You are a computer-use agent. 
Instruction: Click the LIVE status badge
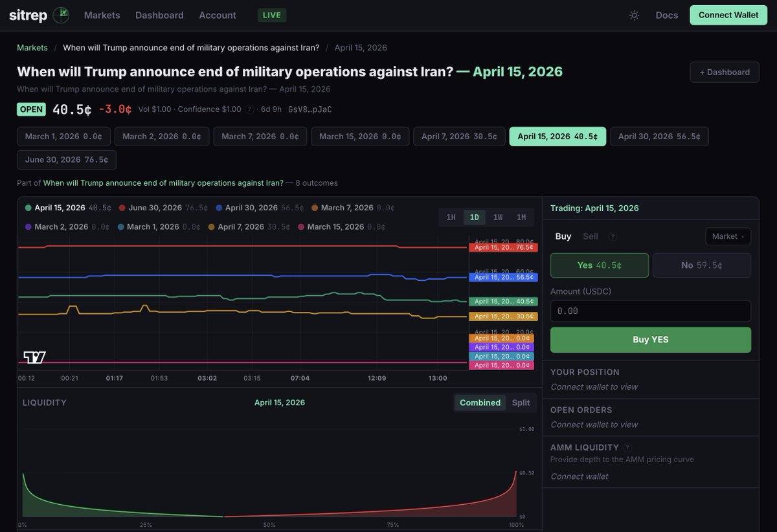point(272,15)
